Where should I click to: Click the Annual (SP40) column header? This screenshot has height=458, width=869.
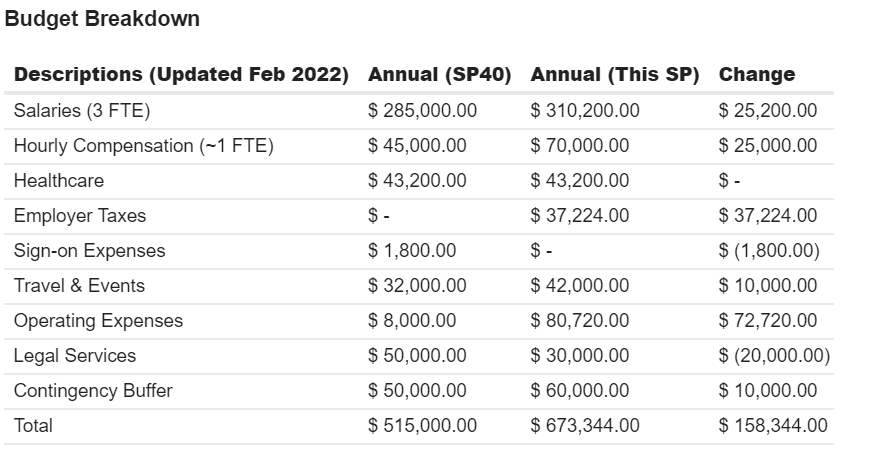pyautogui.click(x=440, y=75)
